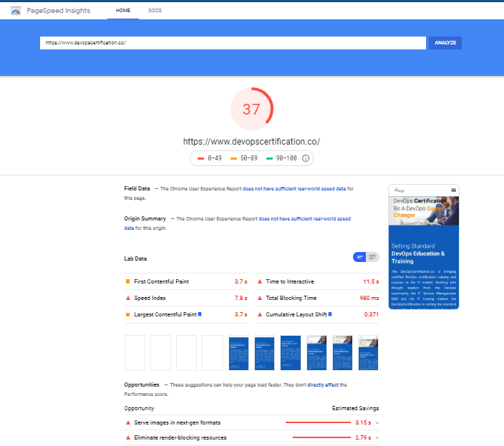Switch Lab Data to expanded list view toggle
Image resolution: width=504 pixels, height=446 pixels.
pyautogui.click(x=372, y=257)
